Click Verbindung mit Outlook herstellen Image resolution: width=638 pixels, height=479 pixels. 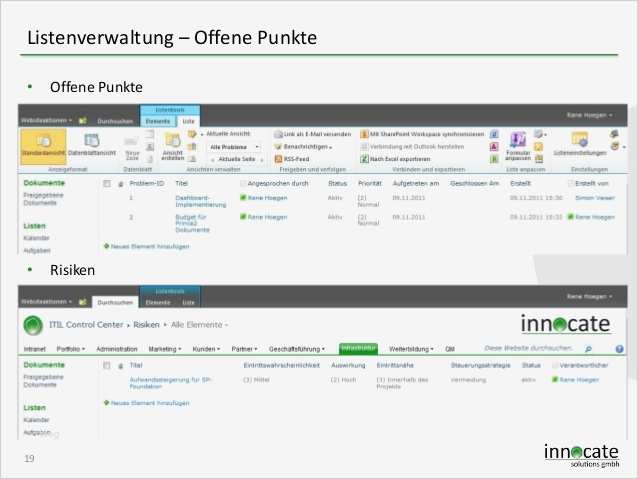point(412,147)
